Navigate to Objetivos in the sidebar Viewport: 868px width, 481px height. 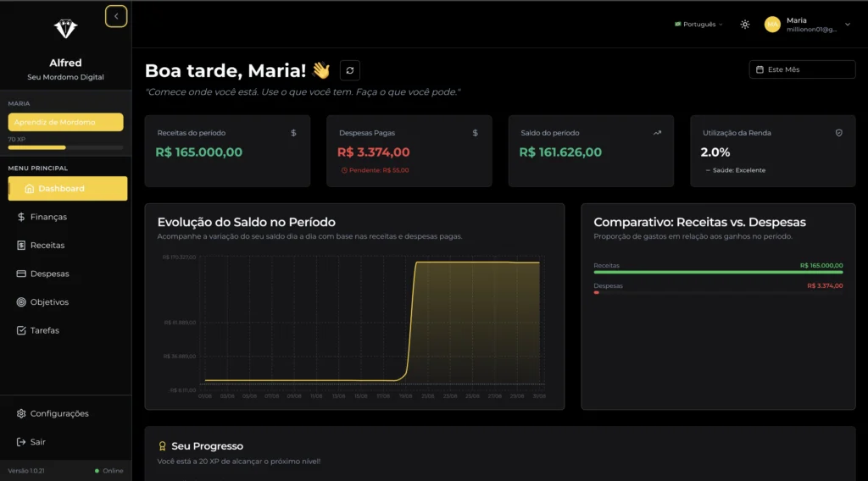click(x=68, y=301)
